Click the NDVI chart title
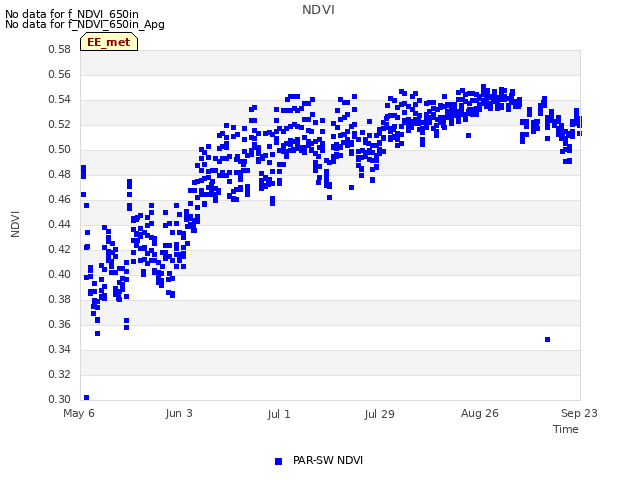Image resolution: width=640 pixels, height=480 pixels. pos(318,10)
